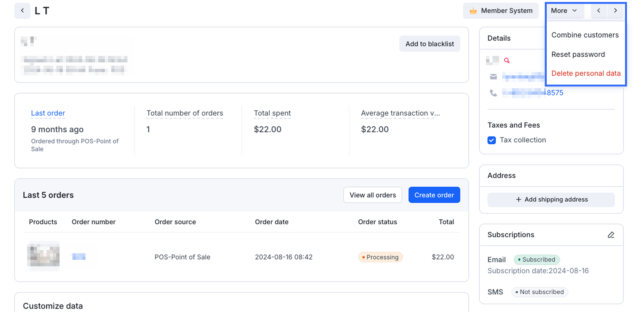Go to next customer using right chevron
This screenshot has width=644, height=312.
click(615, 11)
